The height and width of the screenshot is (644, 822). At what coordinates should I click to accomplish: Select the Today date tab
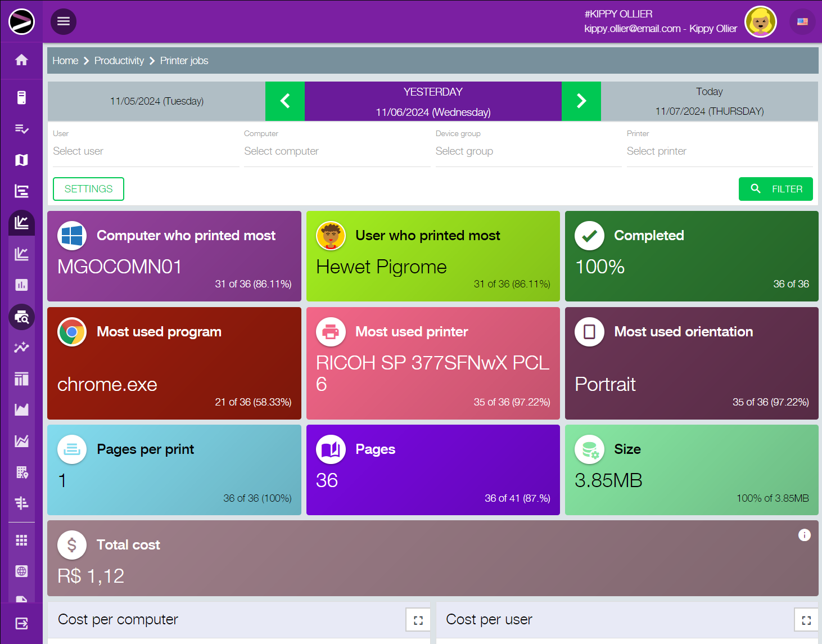[709, 101]
